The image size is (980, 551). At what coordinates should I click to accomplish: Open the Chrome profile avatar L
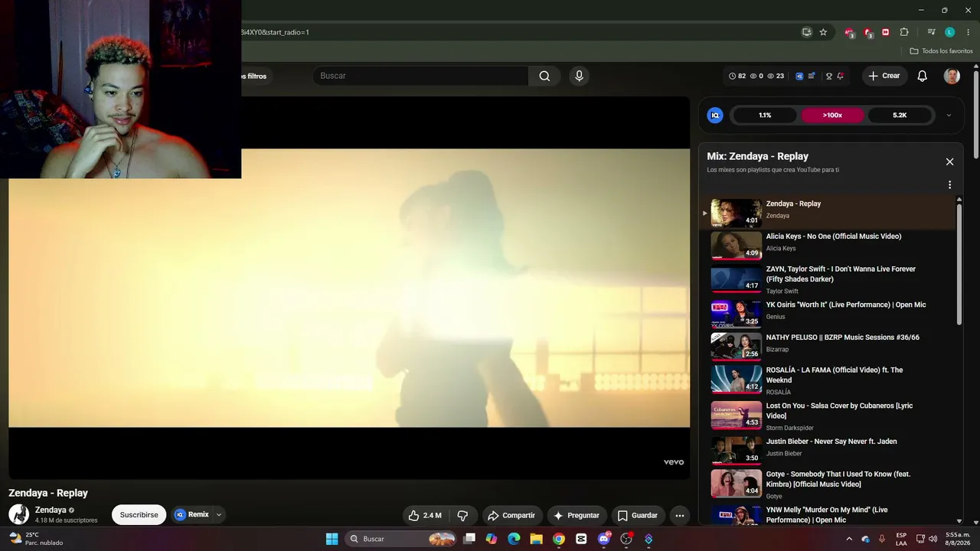[949, 32]
